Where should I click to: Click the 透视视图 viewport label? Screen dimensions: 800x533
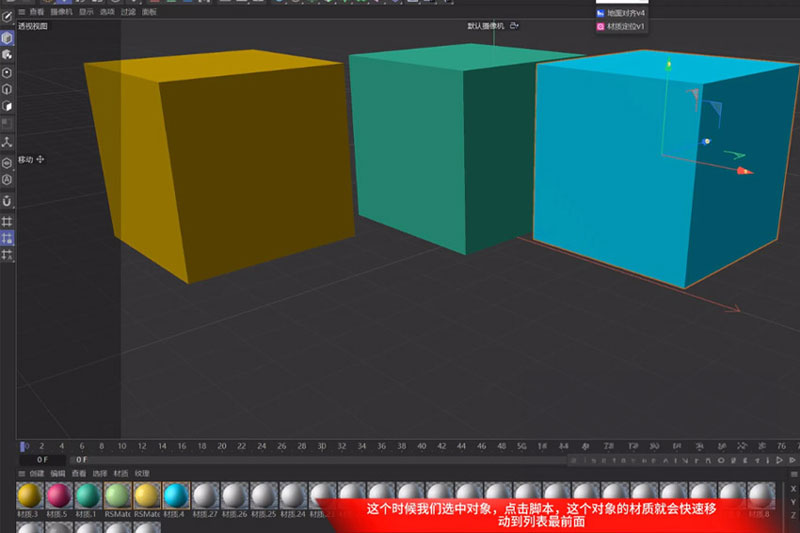coord(33,26)
